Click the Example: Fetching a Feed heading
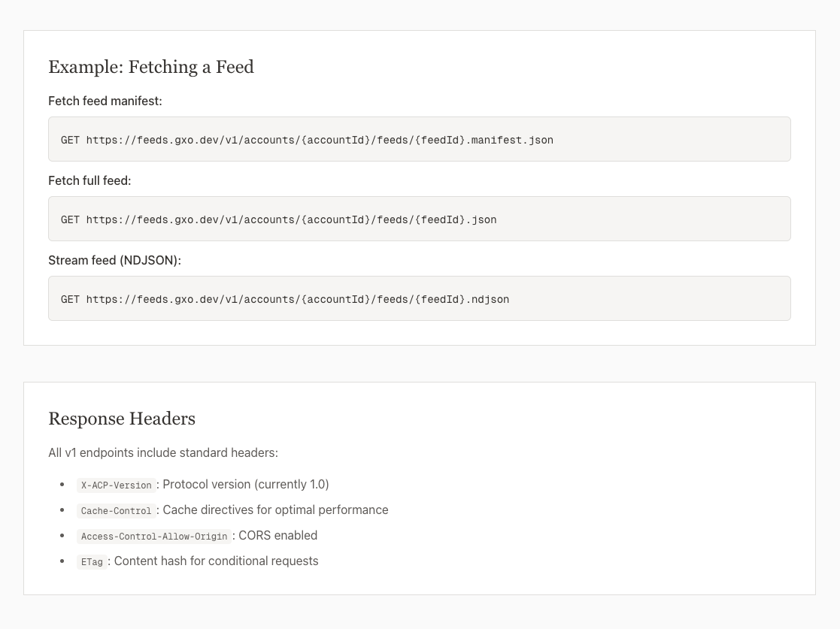The height and width of the screenshot is (629, 840). point(151,67)
